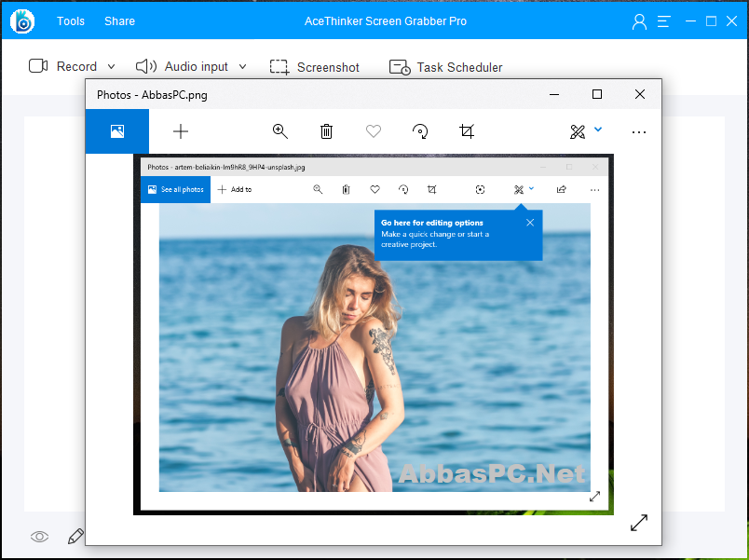Open the user account icon
The image size is (749, 560).
point(639,21)
